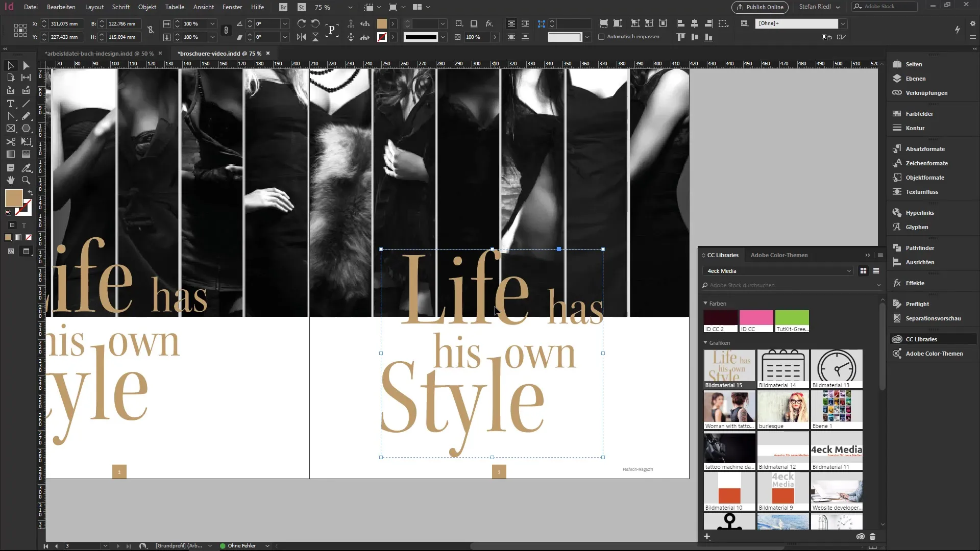The image size is (980, 551).
Task: Enable Automatisch einpassen checkbox
Action: click(601, 37)
